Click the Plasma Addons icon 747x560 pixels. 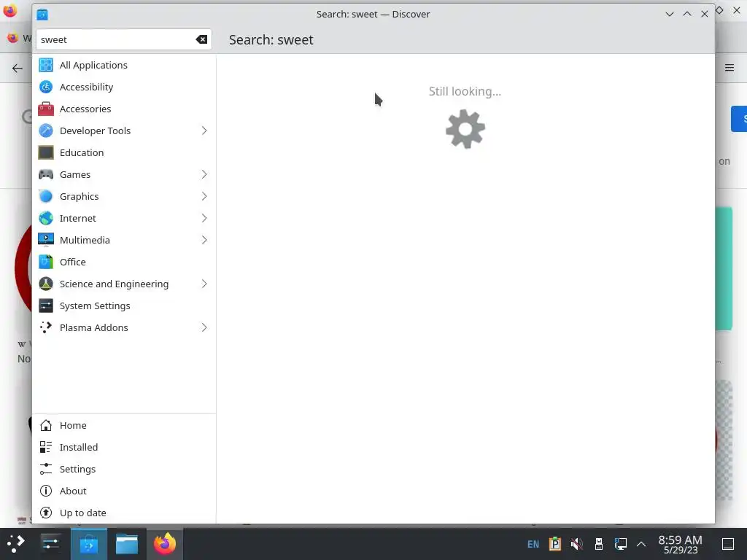(46, 328)
